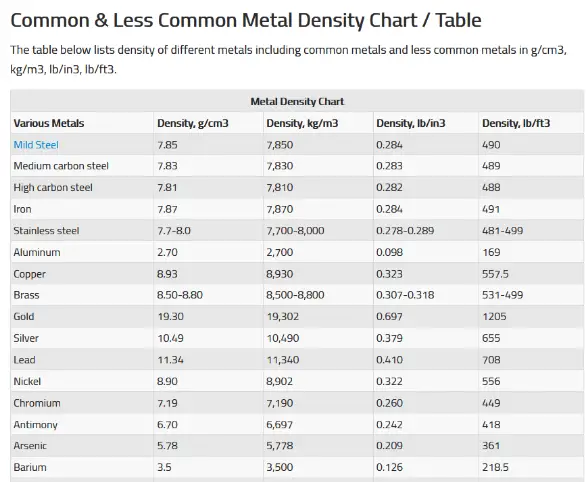Screen dimensions: 587x482
Task: Click the Nickel kg/m3 value 8,902
Action: (x=280, y=381)
